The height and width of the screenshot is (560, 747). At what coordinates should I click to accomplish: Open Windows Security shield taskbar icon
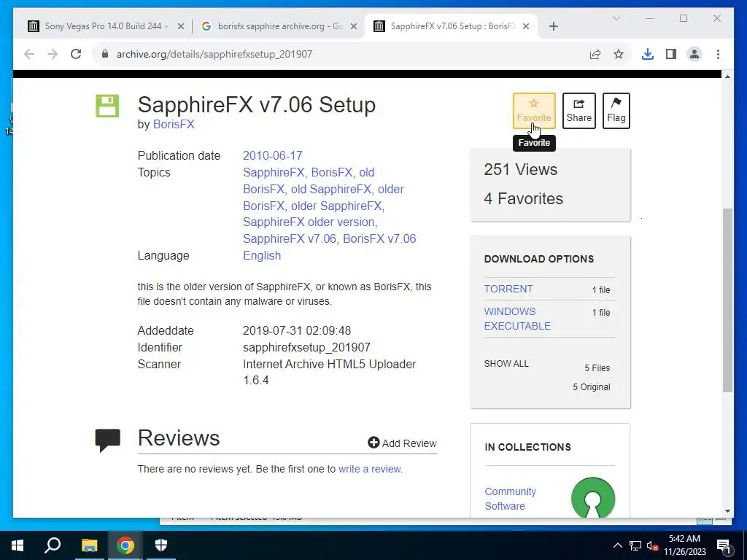pos(161,545)
